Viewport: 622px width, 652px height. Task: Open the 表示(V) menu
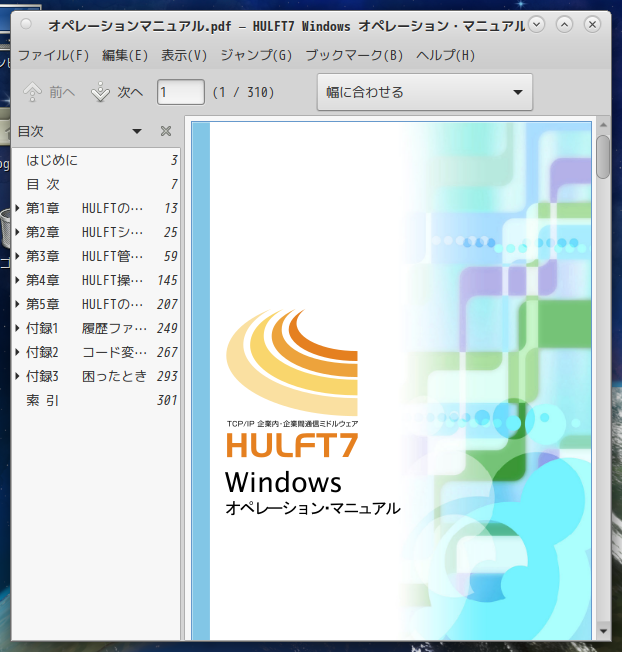(x=184, y=55)
